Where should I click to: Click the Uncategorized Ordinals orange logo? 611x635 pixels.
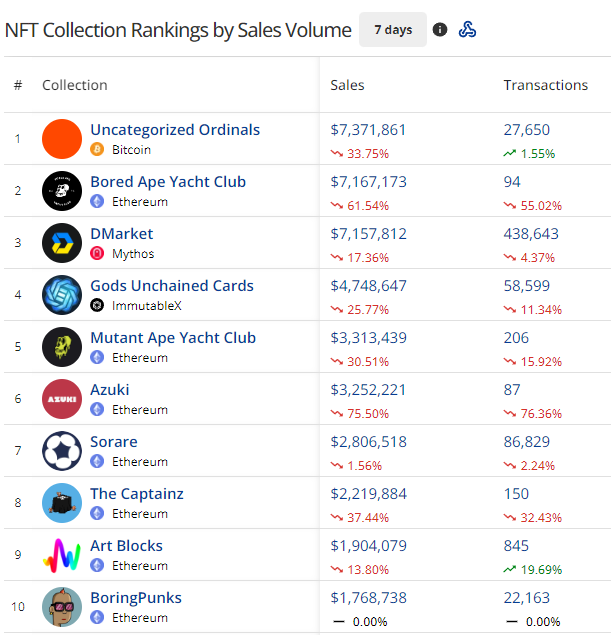coord(62,139)
